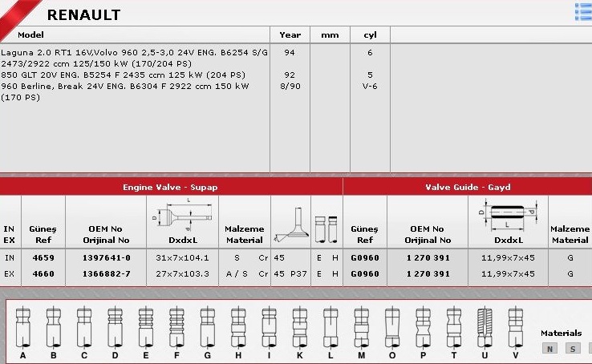This screenshot has height=364, width=592.
Task: Select valve stem type K icon
Action: click(x=298, y=329)
